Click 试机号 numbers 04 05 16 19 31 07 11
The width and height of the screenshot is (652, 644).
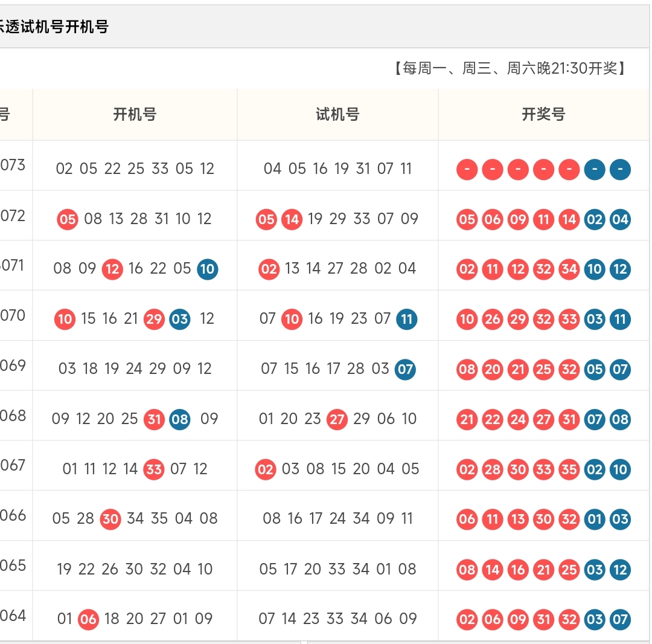coord(337,169)
